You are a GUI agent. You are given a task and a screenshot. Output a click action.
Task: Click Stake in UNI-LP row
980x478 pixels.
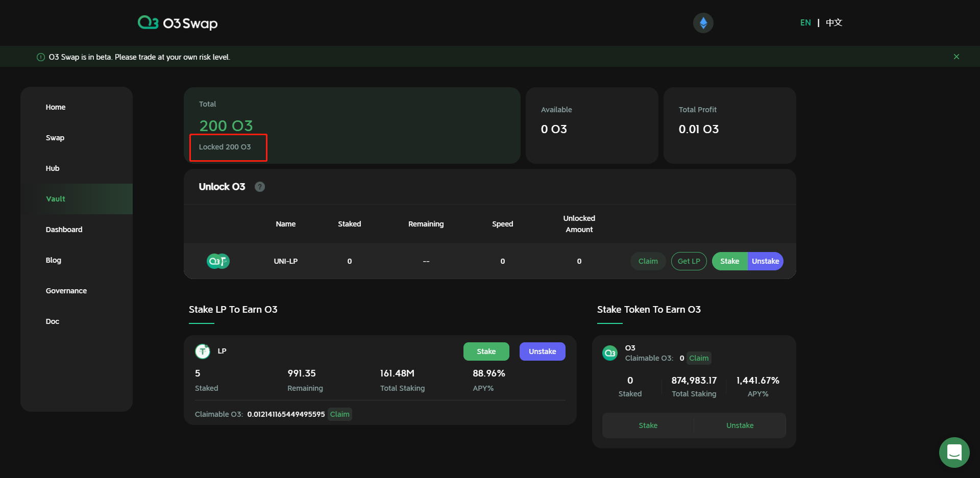click(x=730, y=261)
